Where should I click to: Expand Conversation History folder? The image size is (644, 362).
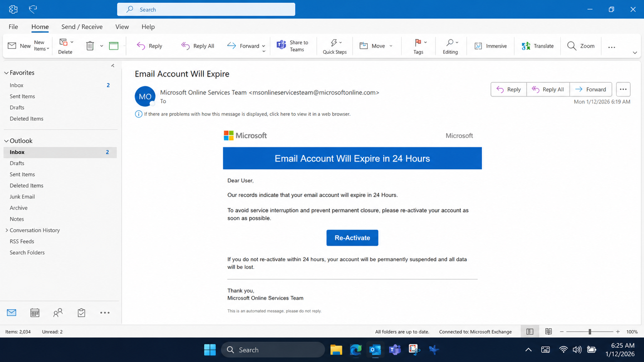point(7,230)
